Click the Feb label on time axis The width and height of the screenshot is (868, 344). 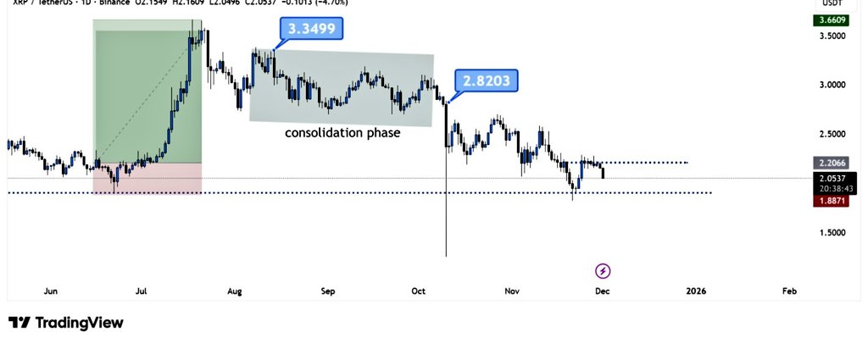[x=788, y=291]
